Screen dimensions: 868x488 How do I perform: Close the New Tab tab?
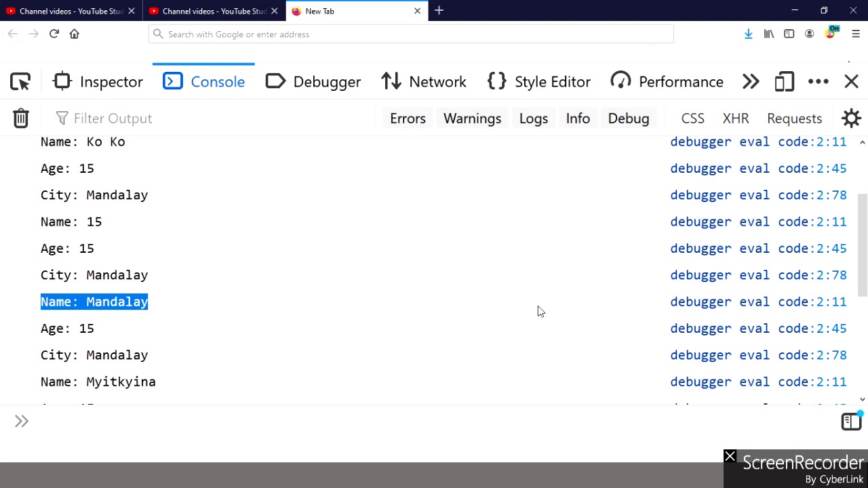tap(418, 11)
